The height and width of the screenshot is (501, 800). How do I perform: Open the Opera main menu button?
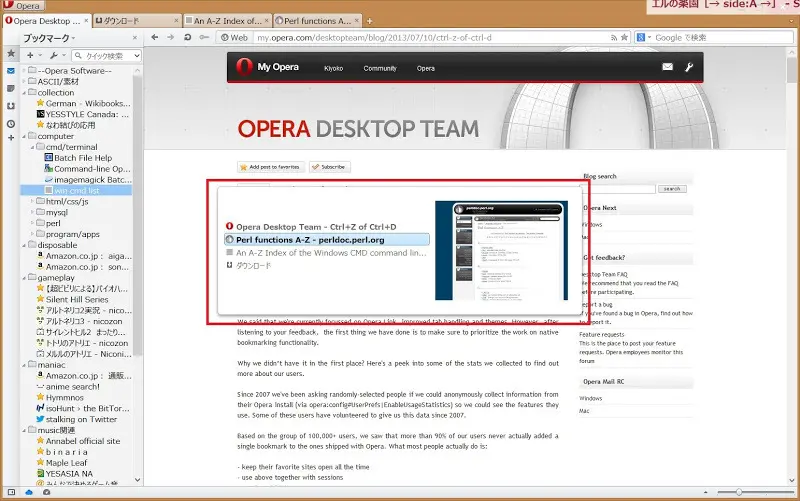pyautogui.click(x=22, y=6)
